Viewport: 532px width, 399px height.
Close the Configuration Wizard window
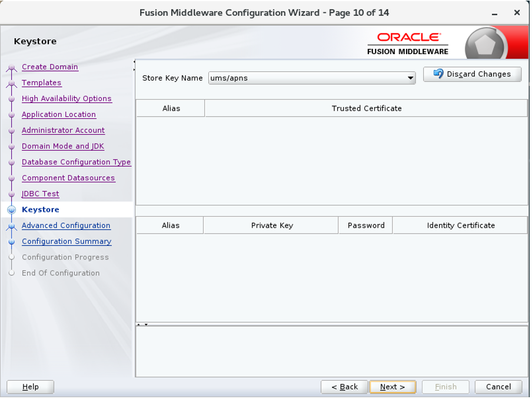click(517, 13)
